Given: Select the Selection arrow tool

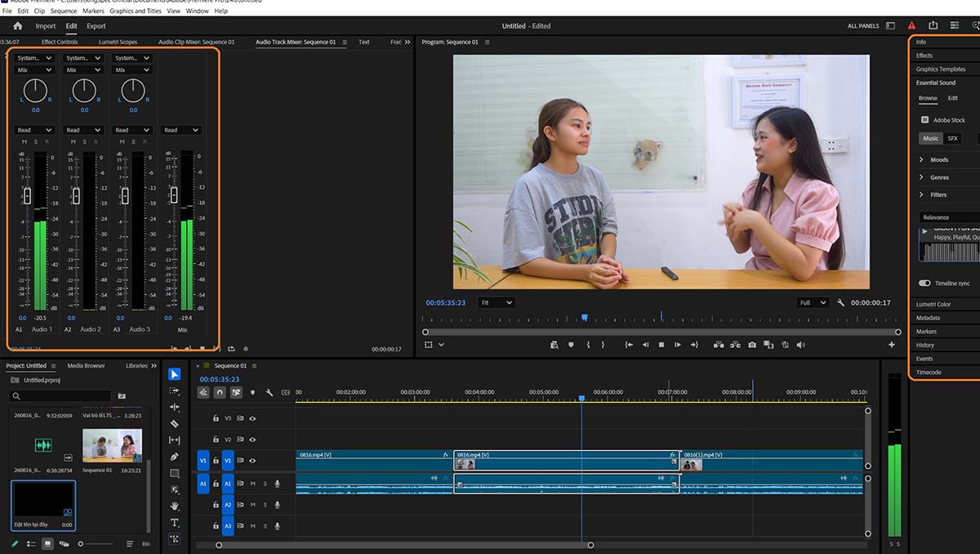Looking at the screenshot, I should click(175, 374).
